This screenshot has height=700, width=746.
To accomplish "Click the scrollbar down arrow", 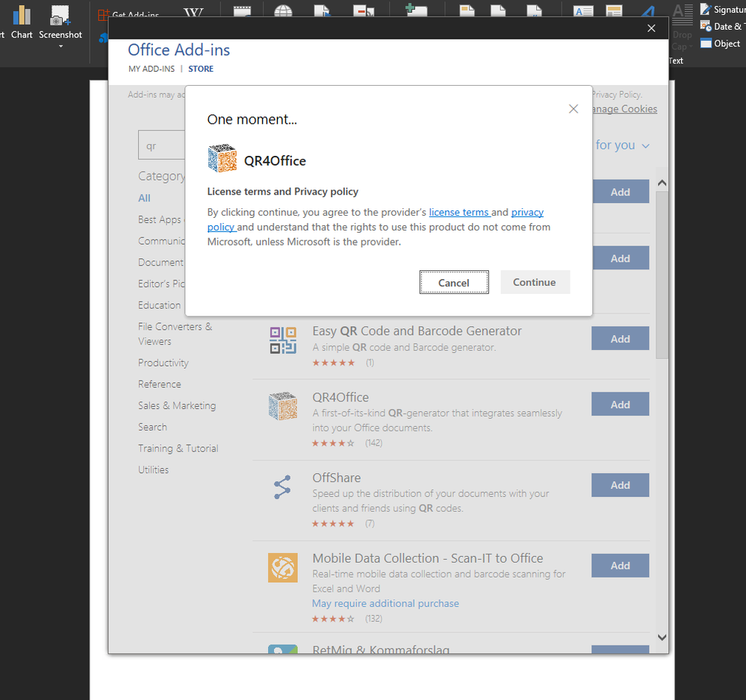I will pos(662,637).
